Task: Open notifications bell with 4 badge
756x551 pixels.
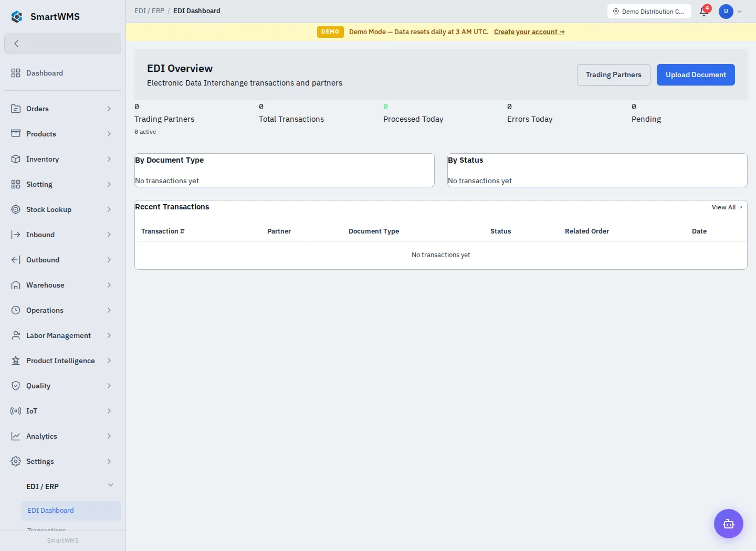Action: (705, 11)
